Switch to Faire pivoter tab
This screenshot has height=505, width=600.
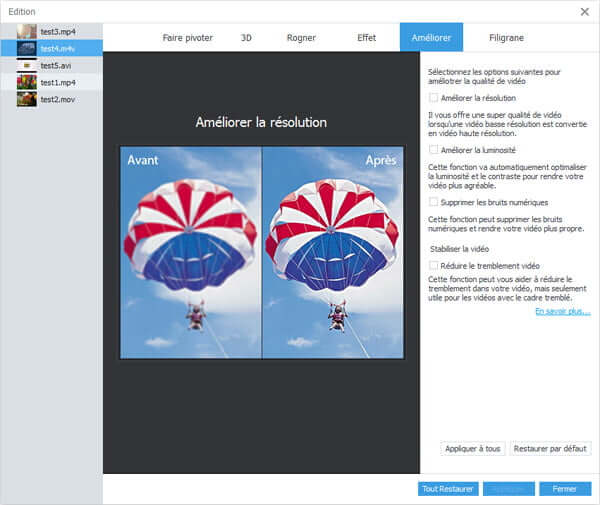point(187,38)
